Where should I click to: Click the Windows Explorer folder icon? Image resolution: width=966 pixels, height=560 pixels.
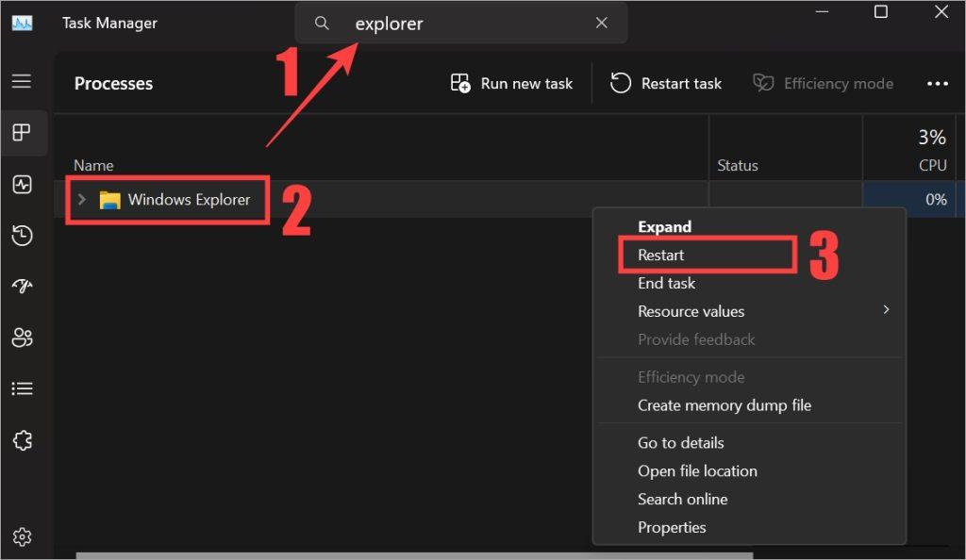[x=109, y=199]
